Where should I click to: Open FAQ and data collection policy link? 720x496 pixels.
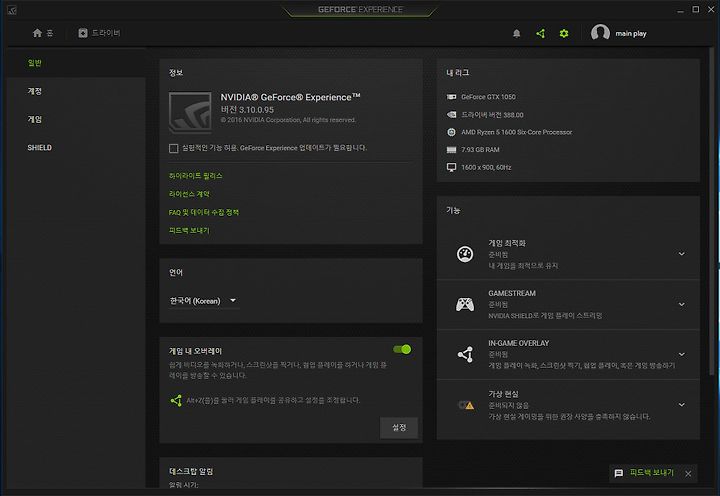point(204,212)
